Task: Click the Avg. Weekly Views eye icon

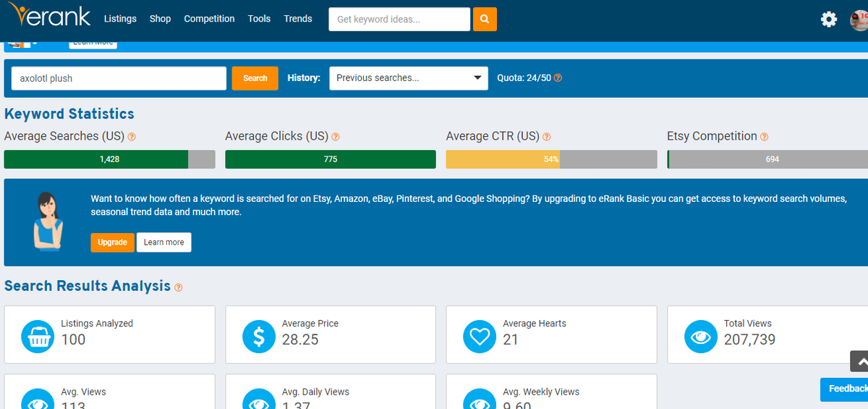Action: click(x=480, y=399)
